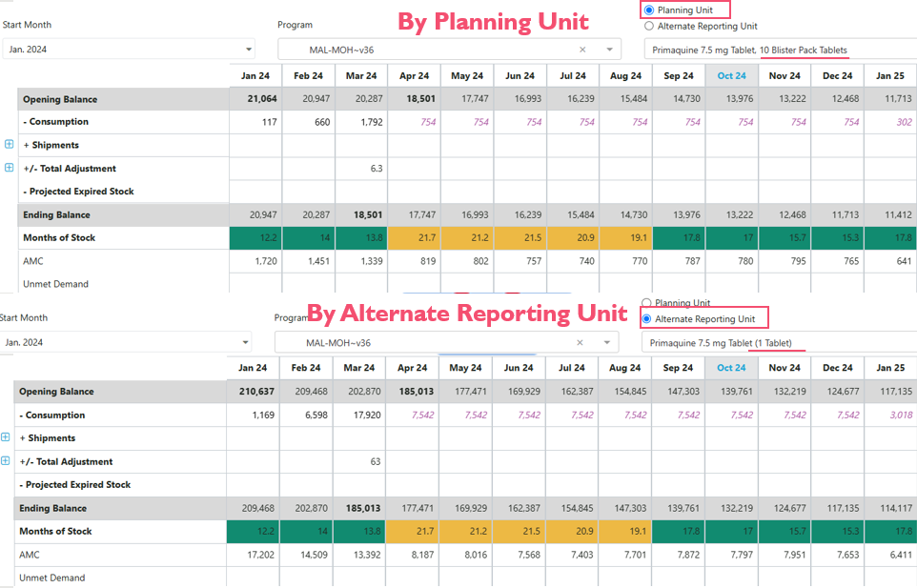Click the AMC value 6,411
The height and width of the screenshot is (588, 917).
click(x=901, y=555)
